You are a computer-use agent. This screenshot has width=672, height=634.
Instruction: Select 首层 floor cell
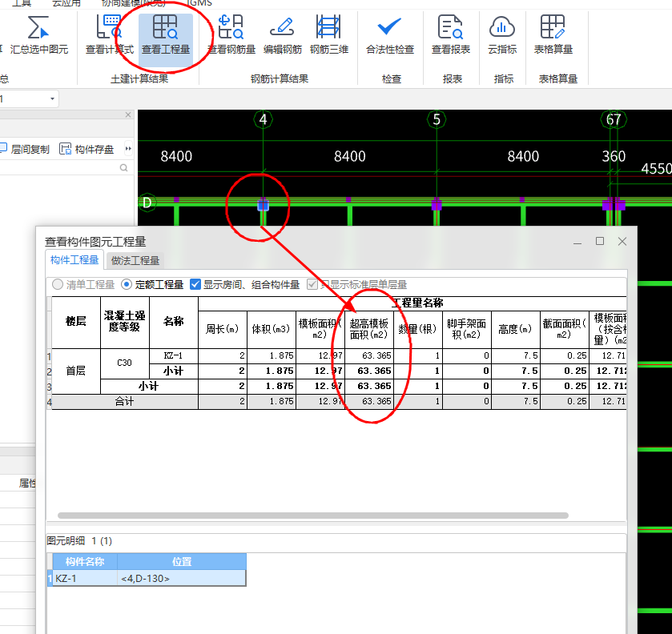point(76,371)
